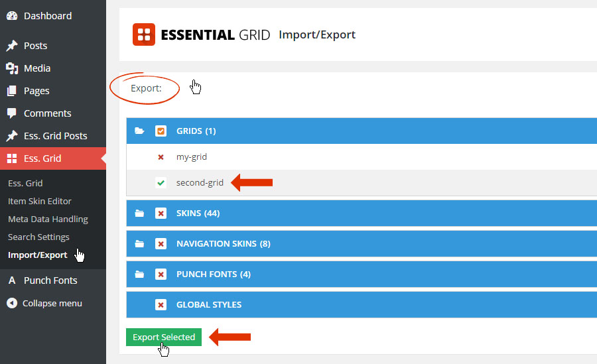The height and width of the screenshot is (364, 597).
Task: Toggle PUNCH FONTS (4) checkbox
Action: pos(161,274)
